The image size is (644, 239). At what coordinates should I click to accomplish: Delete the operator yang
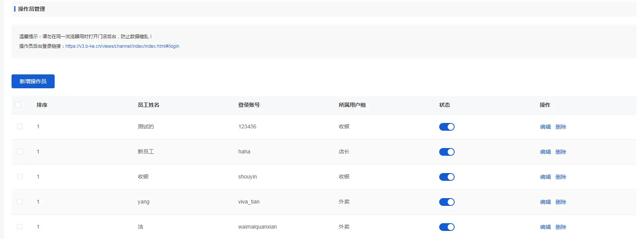click(x=561, y=202)
